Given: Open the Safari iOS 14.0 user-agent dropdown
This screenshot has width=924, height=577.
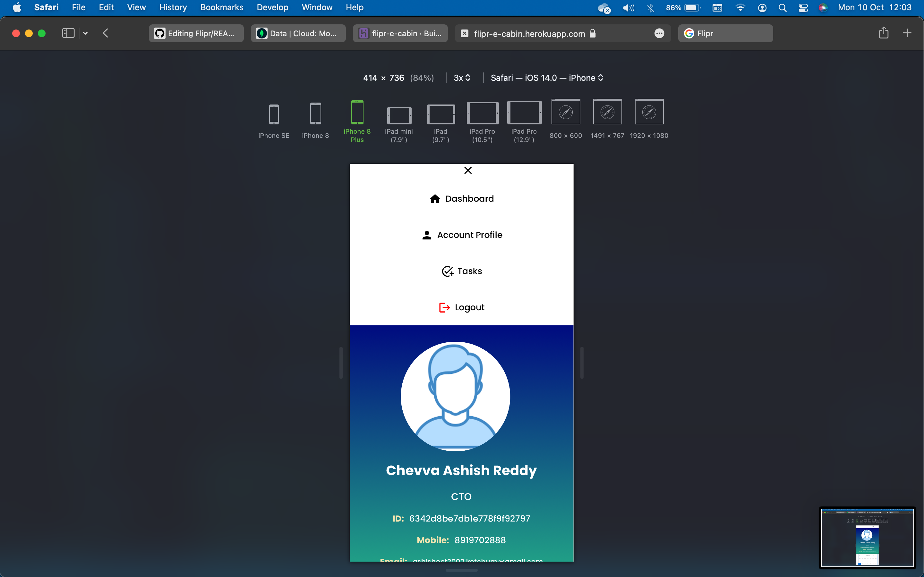Looking at the screenshot, I should [546, 78].
